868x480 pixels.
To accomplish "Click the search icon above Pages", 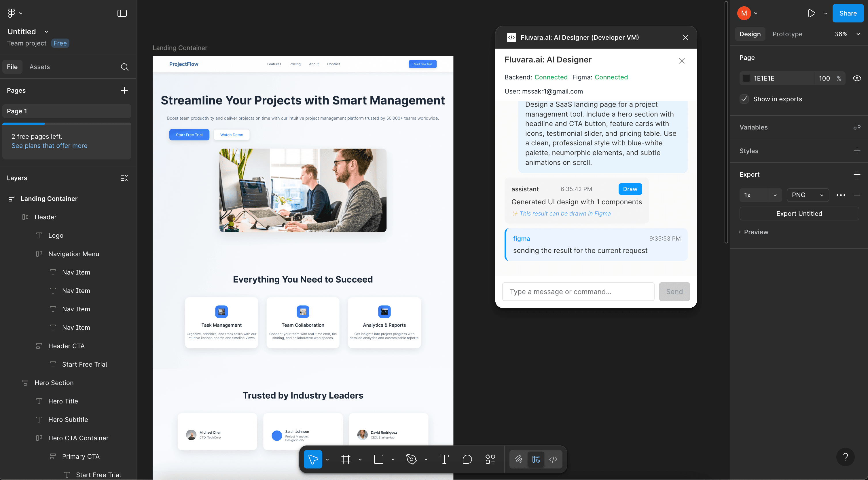I will (x=125, y=67).
